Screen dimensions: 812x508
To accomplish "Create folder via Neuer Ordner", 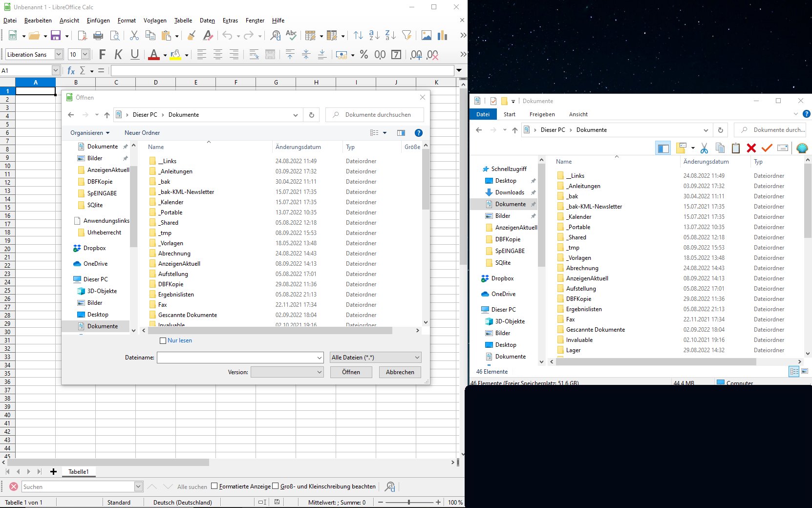I will point(142,132).
